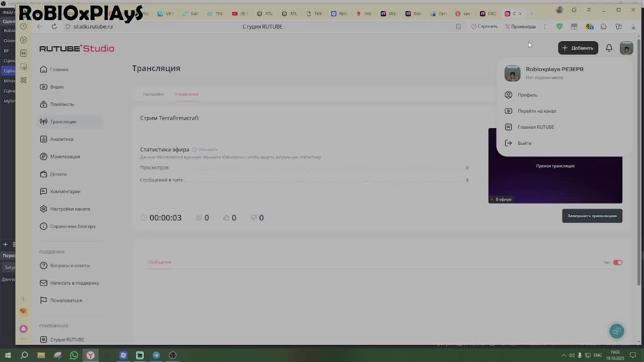Open Windows taskbar search
The width and height of the screenshot is (644, 362).
(24, 355)
